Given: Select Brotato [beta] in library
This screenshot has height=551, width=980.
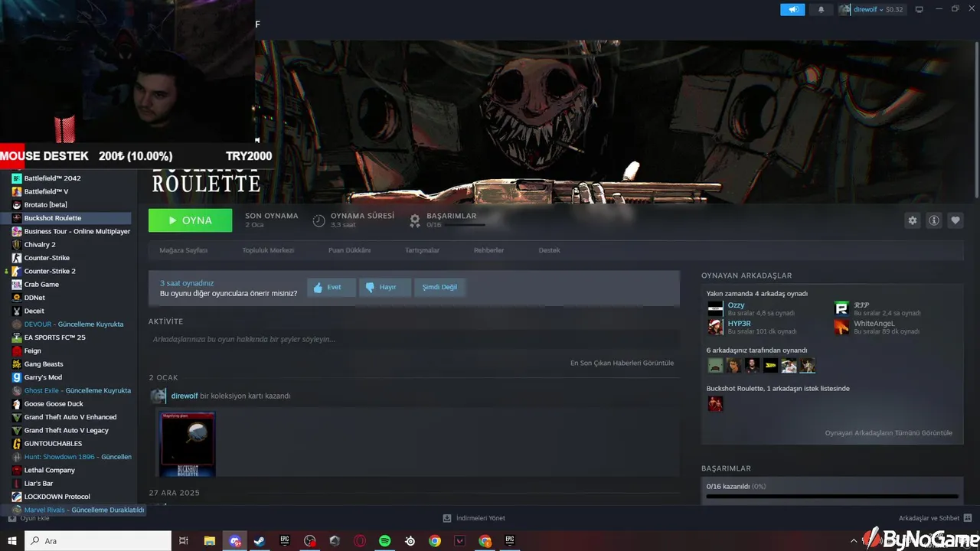Looking at the screenshot, I should click(45, 205).
